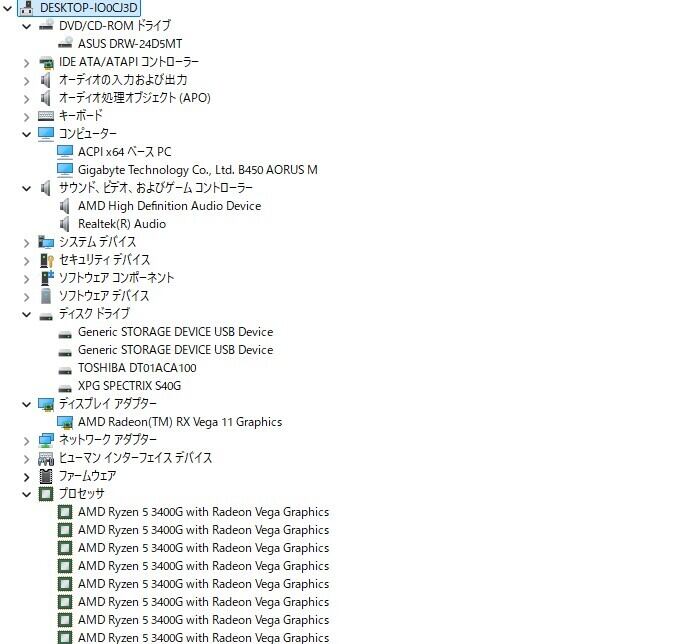Select the ネットワーク アダプター category label
This screenshot has height=644, width=677.
click(108, 439)
